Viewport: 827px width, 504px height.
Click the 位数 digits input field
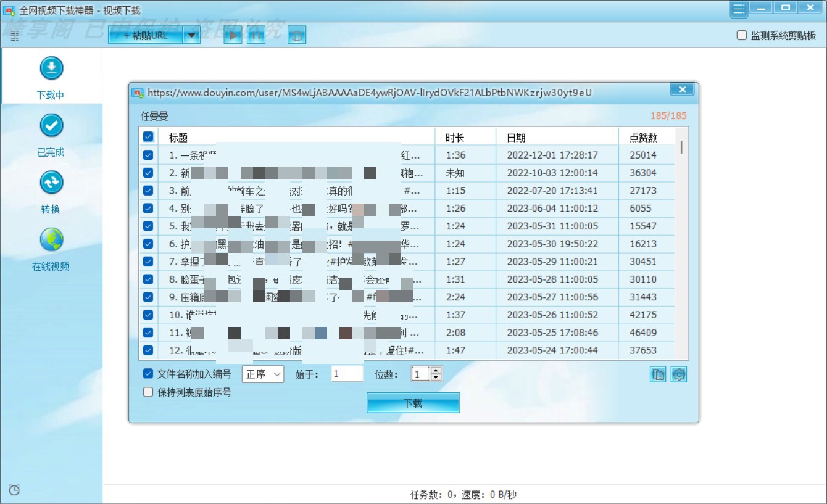(x=421, y=374)
